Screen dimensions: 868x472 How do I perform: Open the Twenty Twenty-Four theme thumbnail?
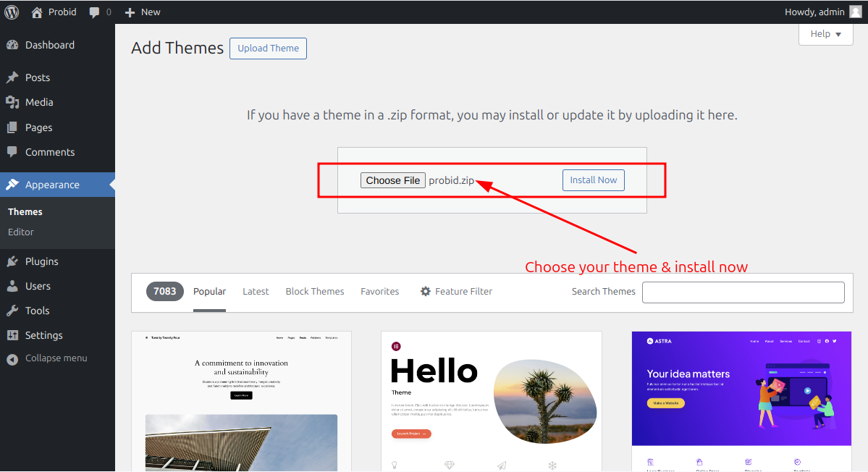click(x=241, y=402)
